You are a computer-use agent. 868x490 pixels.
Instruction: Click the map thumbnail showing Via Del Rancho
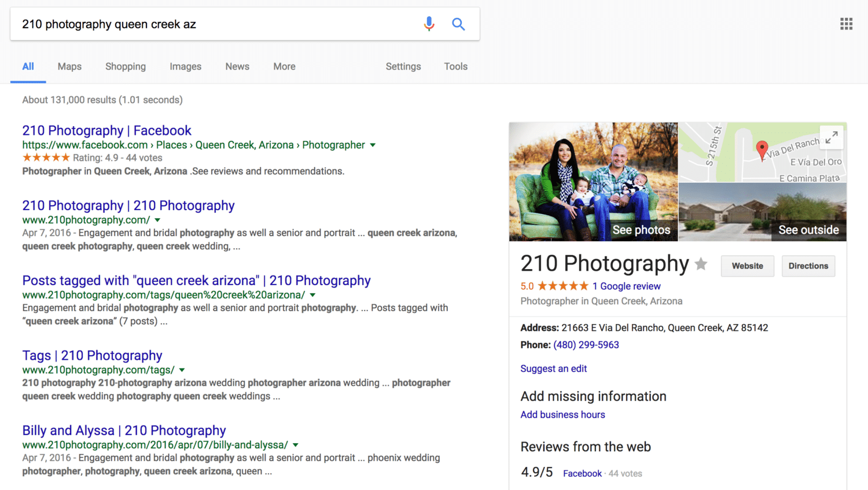pos(762,152)
